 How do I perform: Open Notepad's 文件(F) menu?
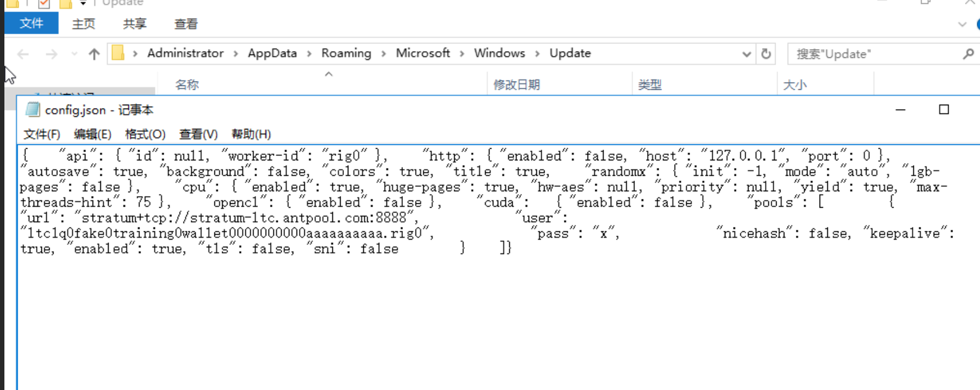pyautogui.click(x=41, y=134)
